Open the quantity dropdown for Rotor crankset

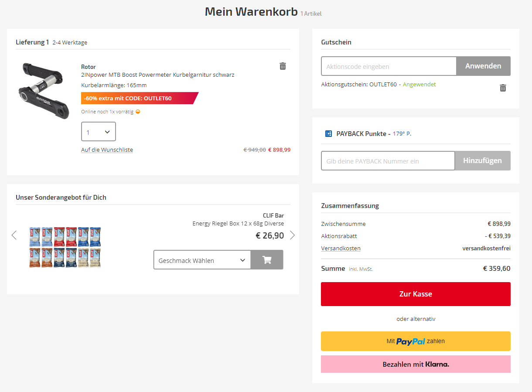(99, 132)
